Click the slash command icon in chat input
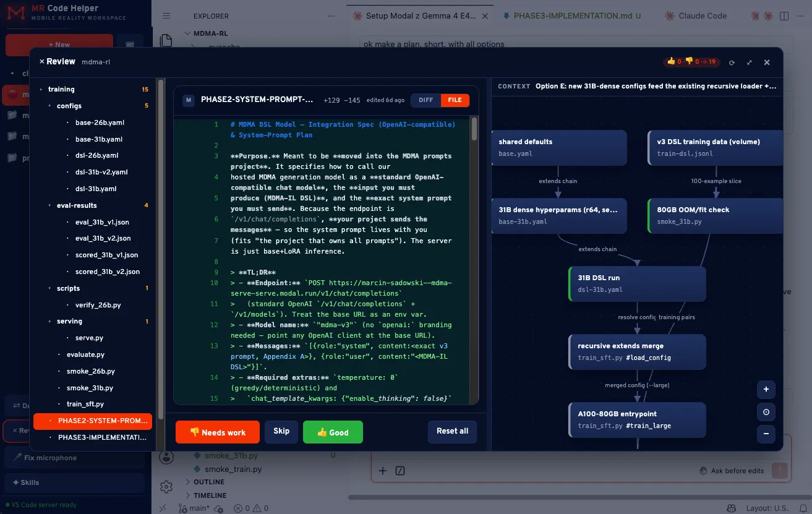Viewport: 812px width, 514px height. coord(400,471)
